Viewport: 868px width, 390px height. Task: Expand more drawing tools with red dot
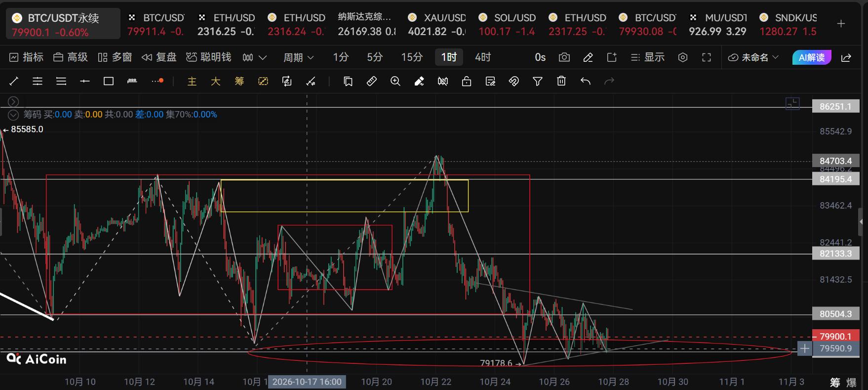pos(158,81)
